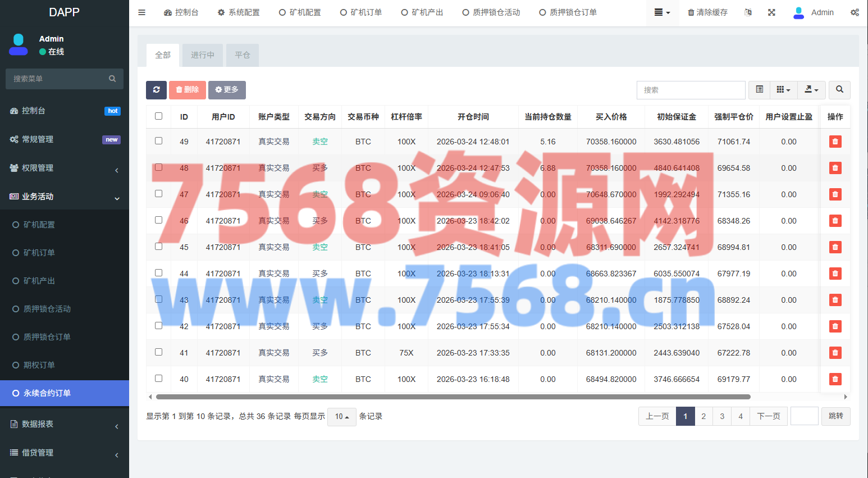The width and height of the screenshot is (868, 478).
Task: Open 期权订单 in the sidebar menu
Action: tap(39, 365)
